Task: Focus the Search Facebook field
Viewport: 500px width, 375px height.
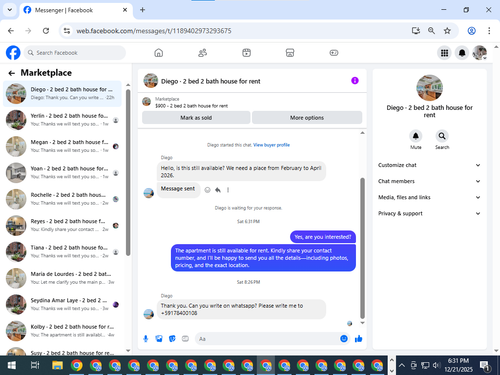Action: pos(75,53)
